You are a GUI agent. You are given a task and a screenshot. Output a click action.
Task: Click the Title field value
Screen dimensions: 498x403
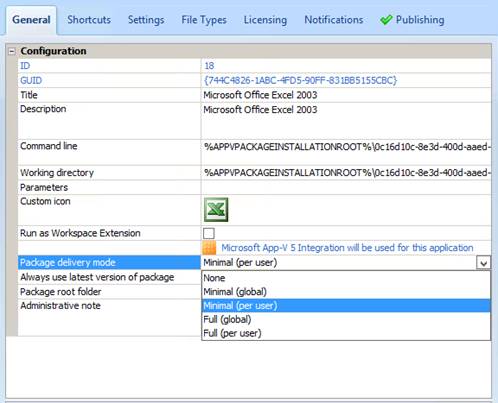346,95
